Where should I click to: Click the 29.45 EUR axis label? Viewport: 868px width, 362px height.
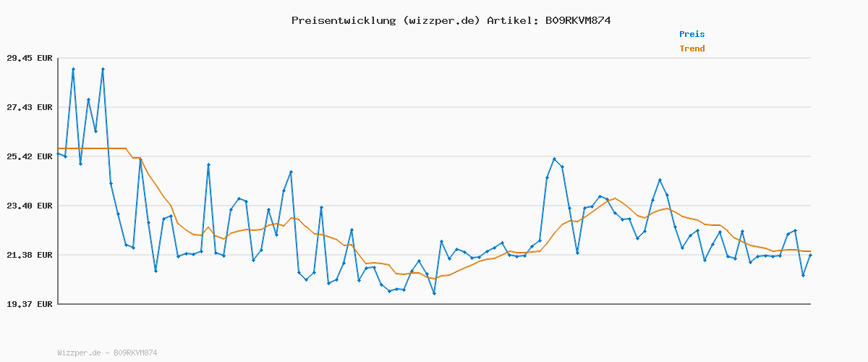(30, 58)
